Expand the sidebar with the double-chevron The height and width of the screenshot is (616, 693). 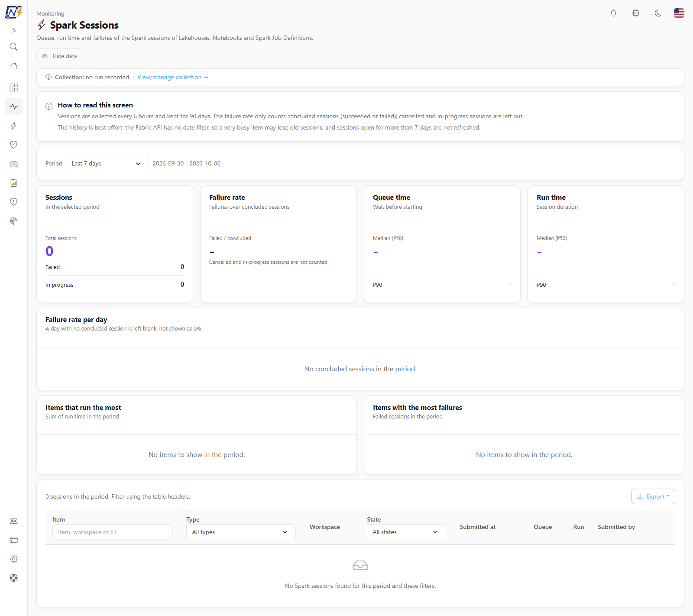(x=14, y=30)
